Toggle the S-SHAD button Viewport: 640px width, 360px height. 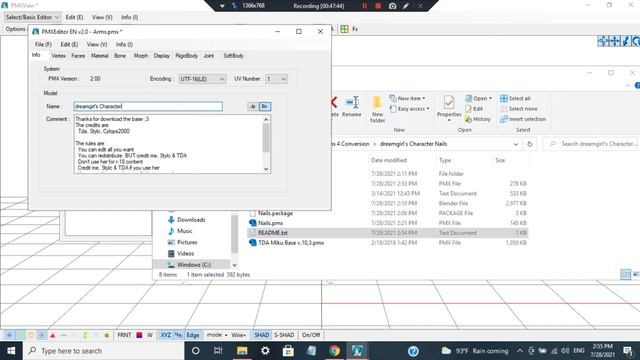pos(284,335)
